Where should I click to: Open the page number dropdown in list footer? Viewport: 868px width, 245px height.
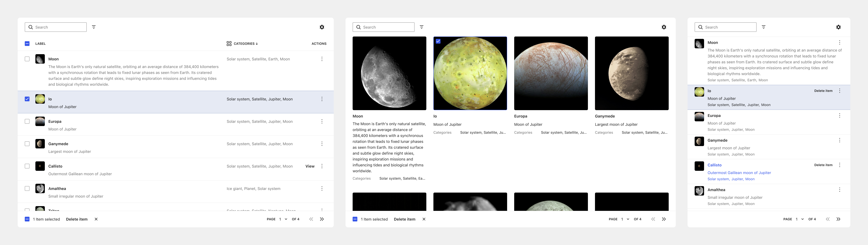click(x=800, y=219)
